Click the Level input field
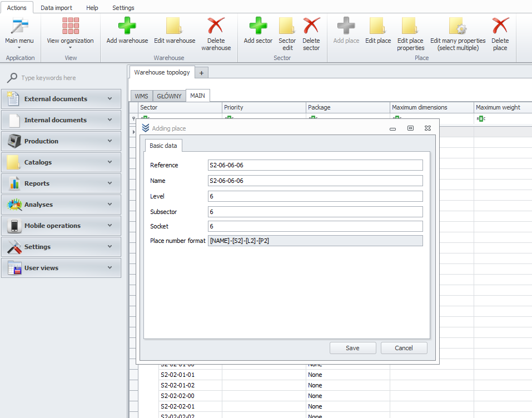Screen dimensions: 532x418 [315, 196]
